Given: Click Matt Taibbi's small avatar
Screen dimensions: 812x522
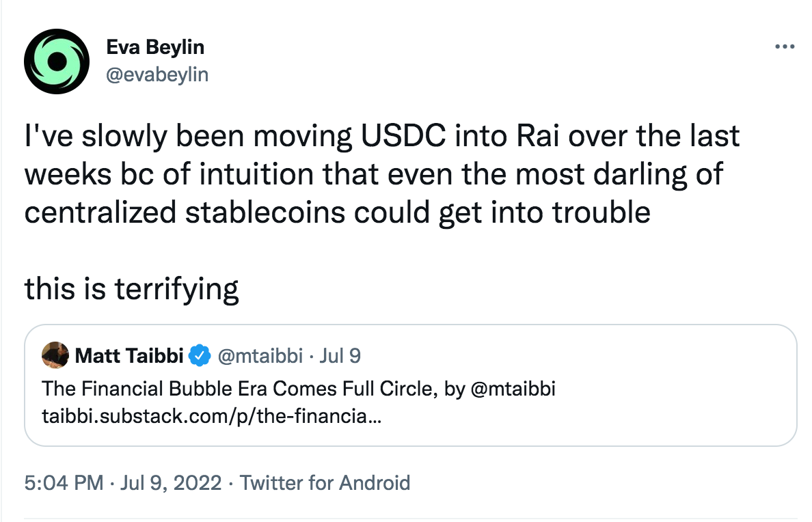Looking at the screenshot, I should [x=57, y=355].
